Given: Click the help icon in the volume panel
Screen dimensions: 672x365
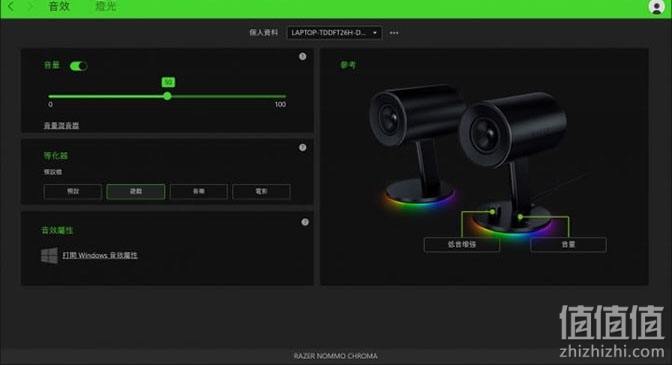Looking at the screenshot, I should [x=303, y=57].
